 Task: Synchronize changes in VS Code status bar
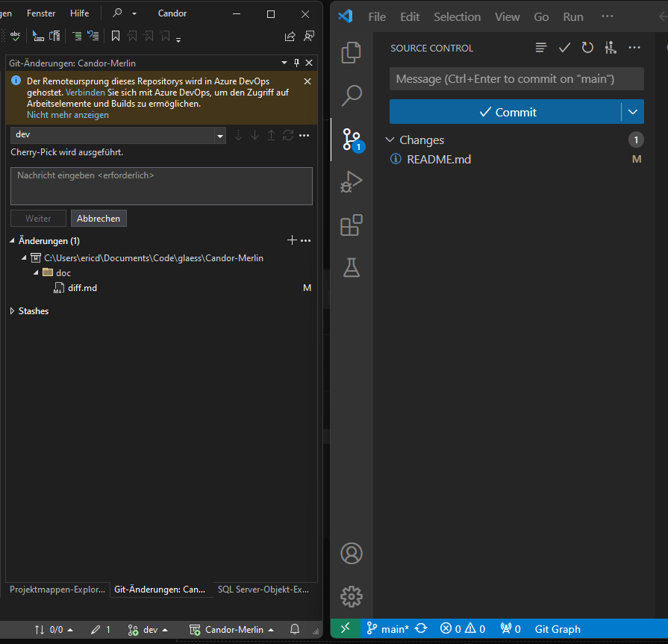(421, 628)
